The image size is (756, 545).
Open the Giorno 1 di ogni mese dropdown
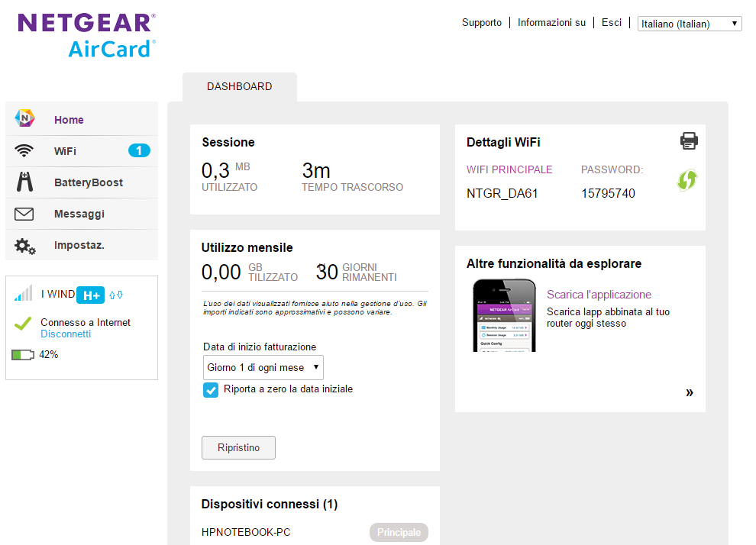263,368
